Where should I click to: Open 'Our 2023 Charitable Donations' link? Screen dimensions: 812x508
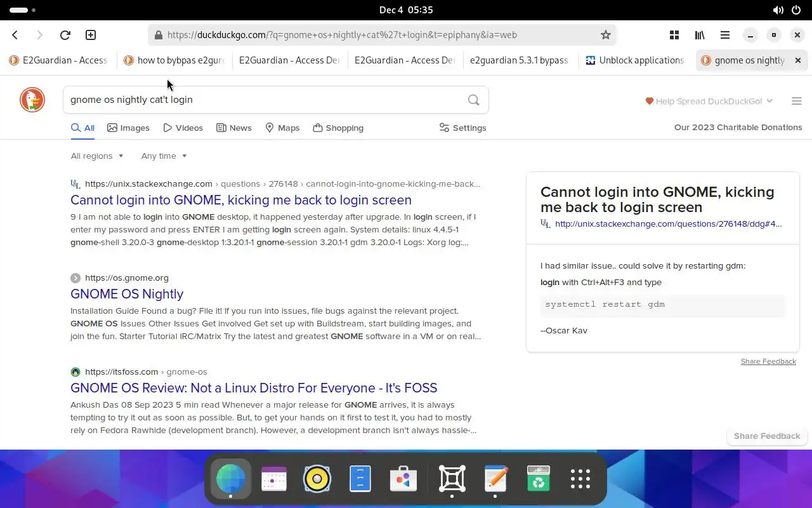coord(738,127)
